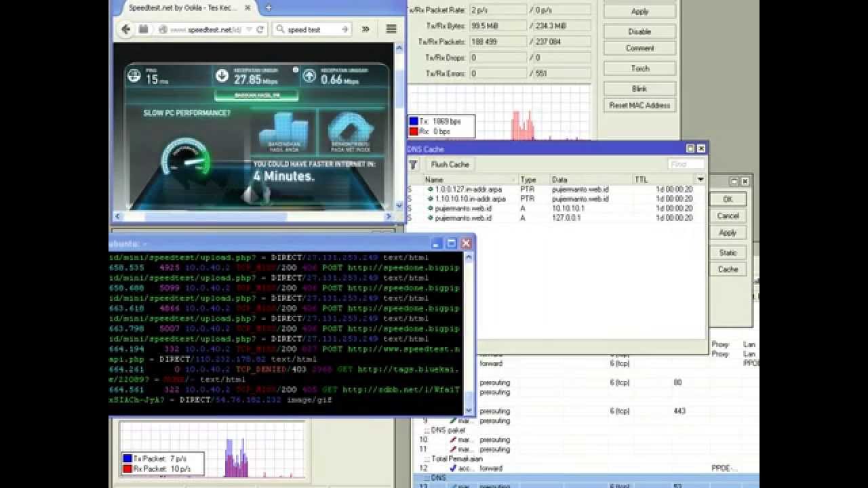
Task: Click browser horizontal scrollbar right arrow
Action: pyautogui.click(x=389, y=216)
